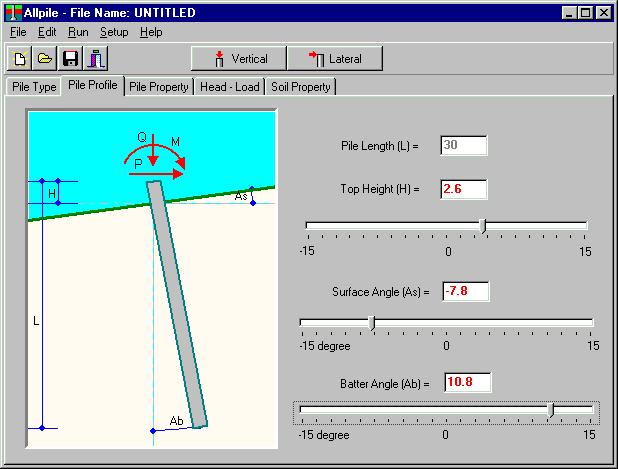Switch to the Pile Type tab
618x469 pixels.
33,87
